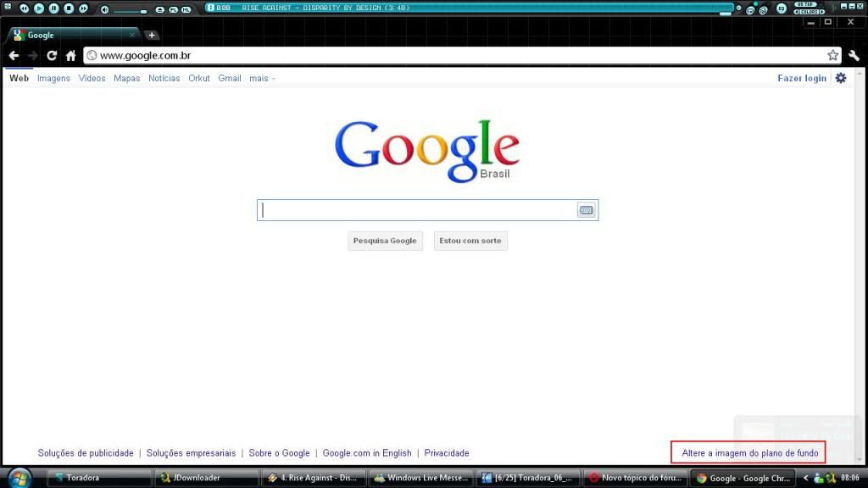Open Privacidade link
This screenshot has height=488, width=868.
tap(447, 452)
